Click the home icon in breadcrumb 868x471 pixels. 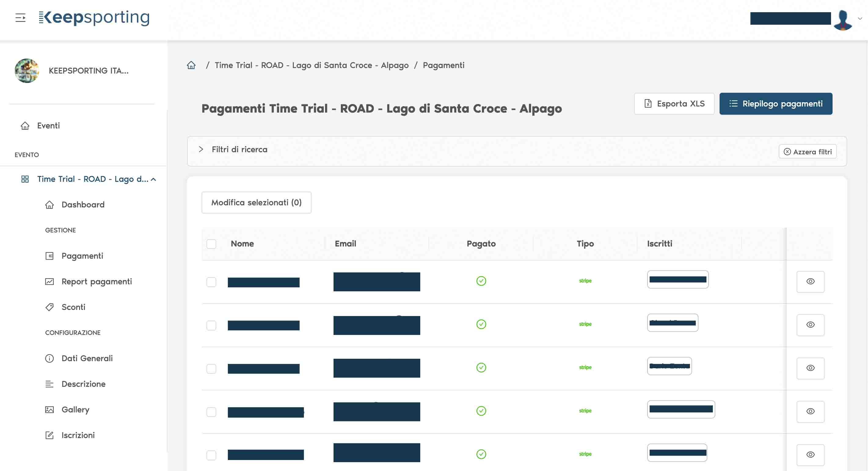coord(191,65)
